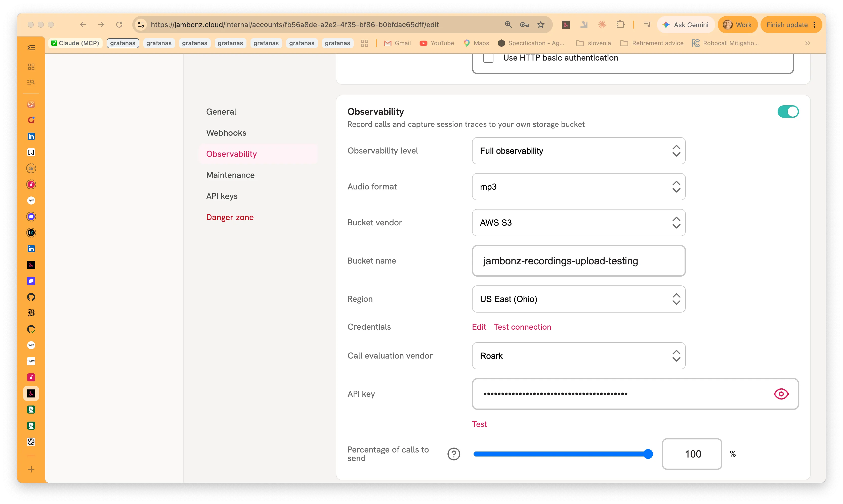This screenshot has height=504, width=843.
Task: Open a new tab with the plus icon
Action: tap(31, 469)
